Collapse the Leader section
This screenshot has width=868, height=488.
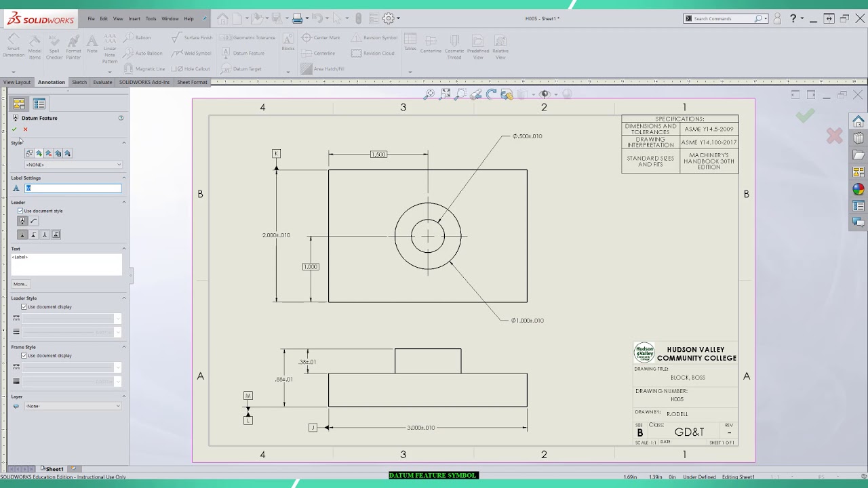(124, 202)
